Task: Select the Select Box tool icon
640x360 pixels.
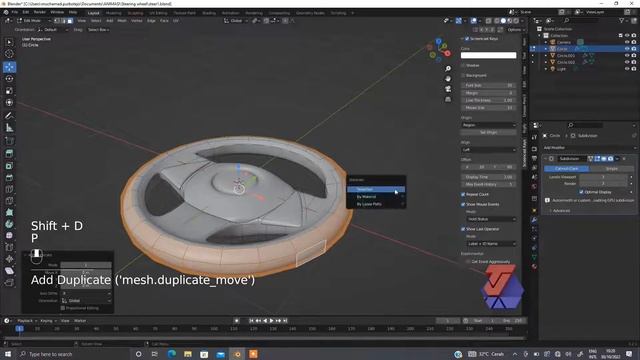Action: [9, 42]
